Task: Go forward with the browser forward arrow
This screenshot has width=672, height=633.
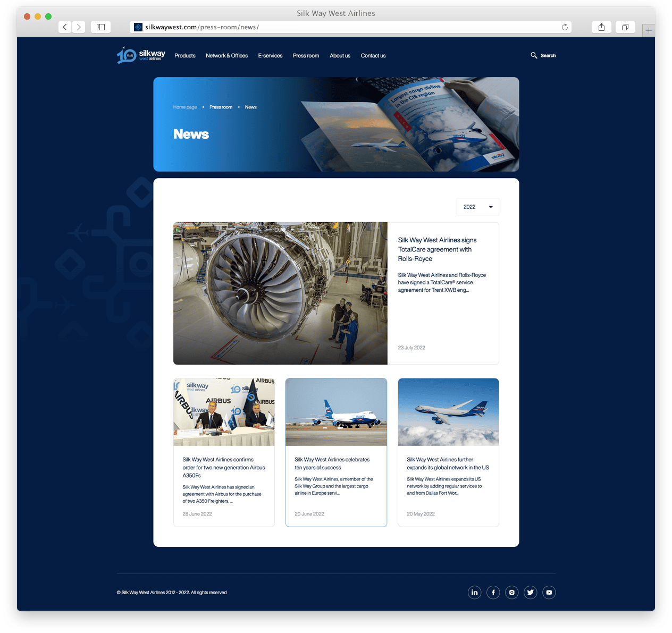Action: coord(79,27)
